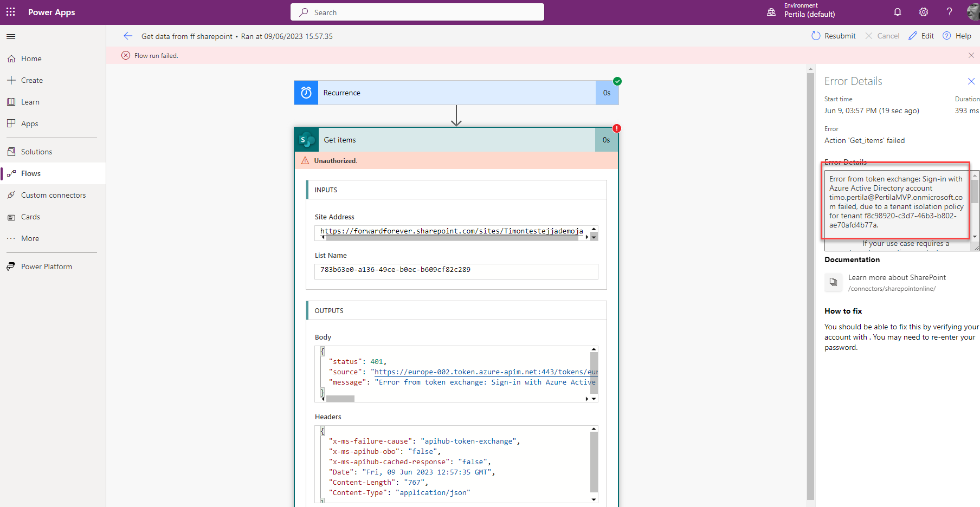The height and width of the screenshot is (507, 980).
Task: Click the environment icon in header
Action: coord(771,12)
